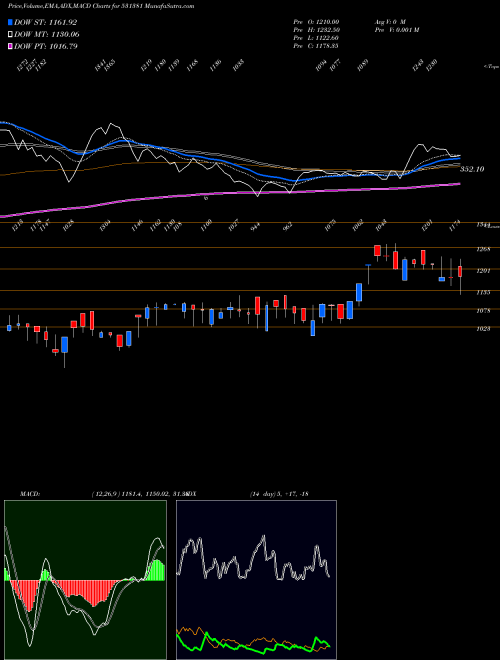Click the white DOW MT legend square

pos(10,35)
